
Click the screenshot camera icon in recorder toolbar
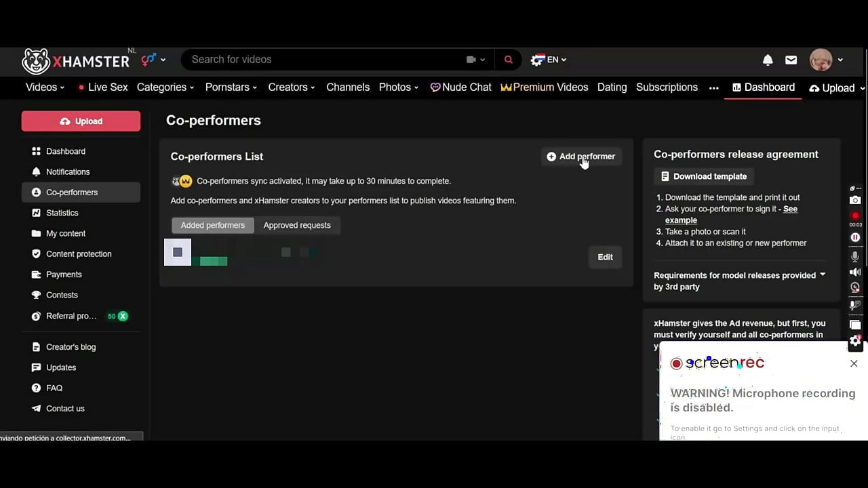855,200
